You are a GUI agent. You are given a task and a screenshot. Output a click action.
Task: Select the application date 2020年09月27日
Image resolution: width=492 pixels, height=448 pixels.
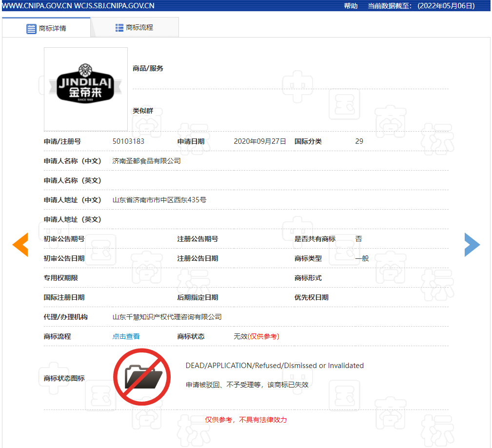click(x=260, y=141)
